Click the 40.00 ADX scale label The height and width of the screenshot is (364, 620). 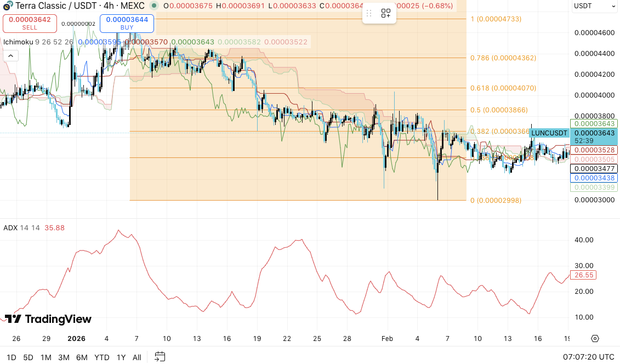point(584,240)
